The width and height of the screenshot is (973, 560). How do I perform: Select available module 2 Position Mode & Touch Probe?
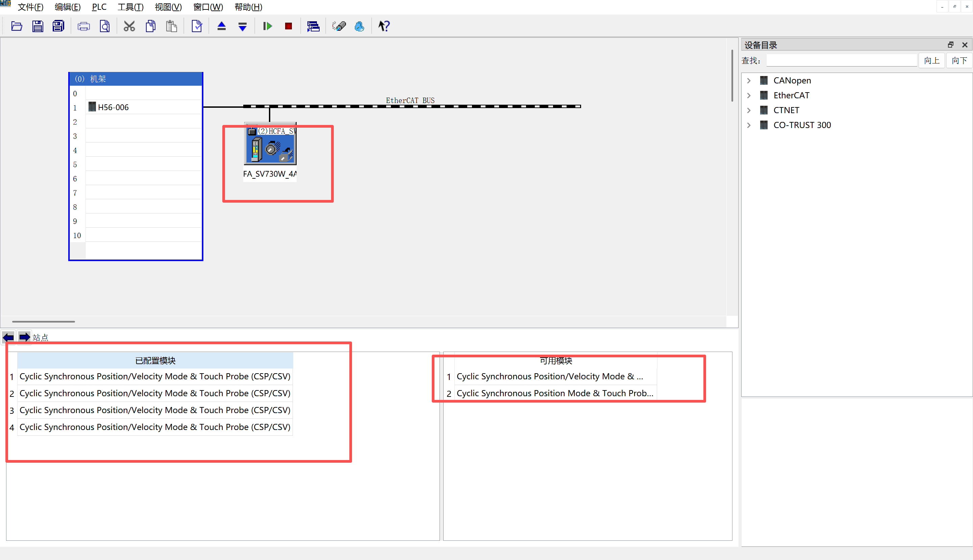tap(555, 393)
